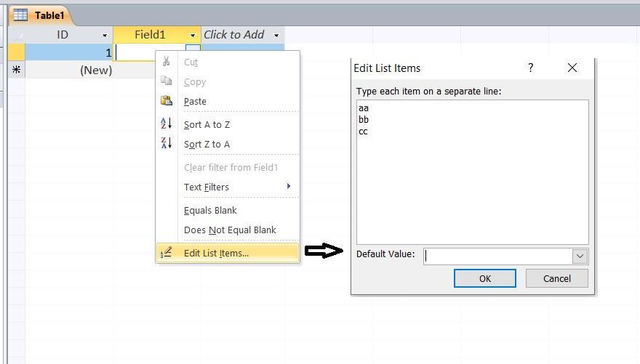Open the Field1 column dropdown arrow

point(193,35)
